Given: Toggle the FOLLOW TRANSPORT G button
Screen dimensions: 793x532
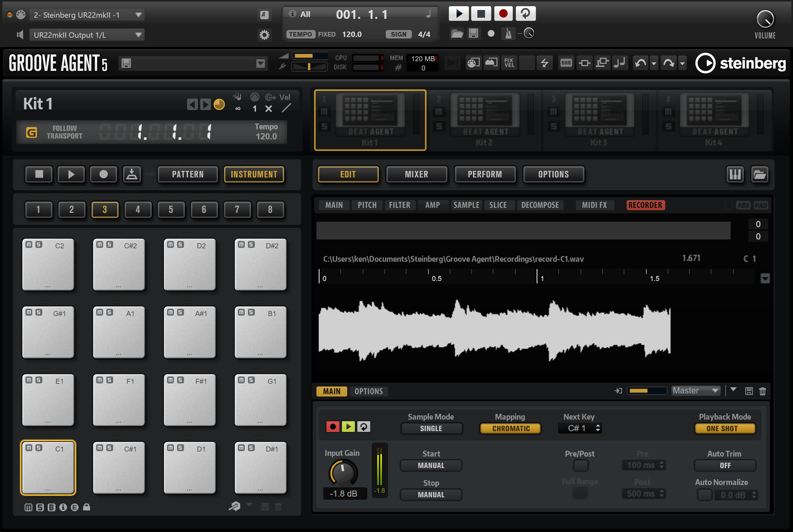Looking at the screenshot, I should pos(31,132).
